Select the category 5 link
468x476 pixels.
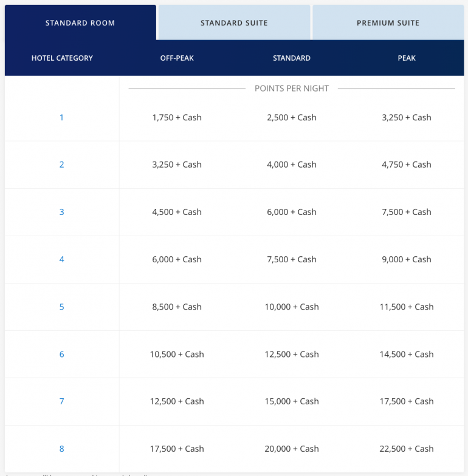point(61,307)
